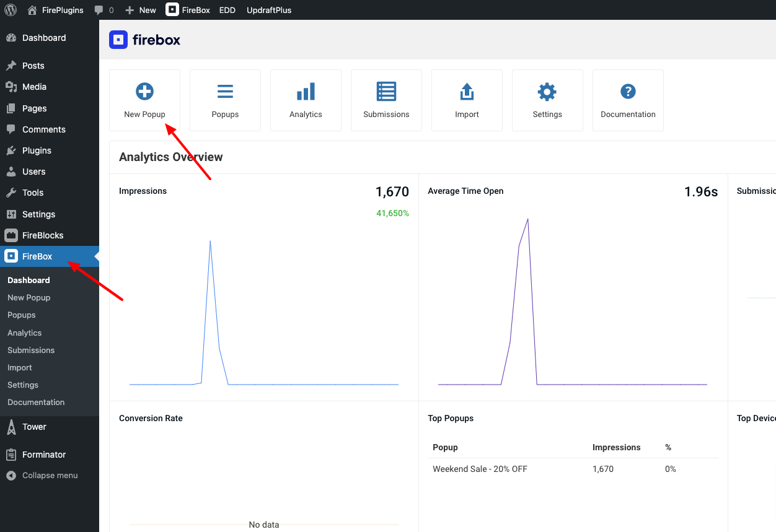Open Import in FireBox submenu
This screenshot has width=776, height=532.
[20, 367]
